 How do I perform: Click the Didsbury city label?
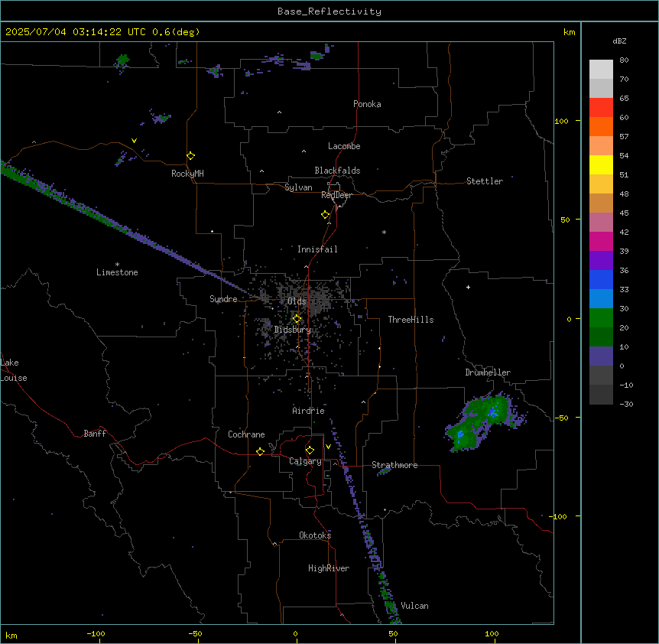coord(292,330)
